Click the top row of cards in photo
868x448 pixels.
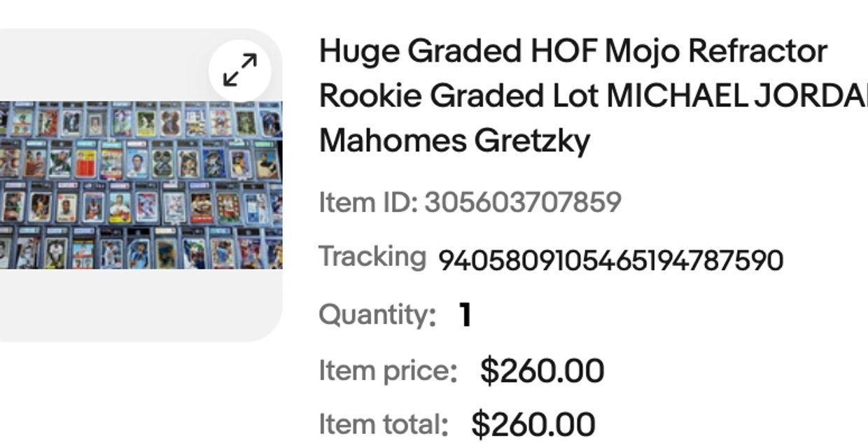click(x=140, y=120)
